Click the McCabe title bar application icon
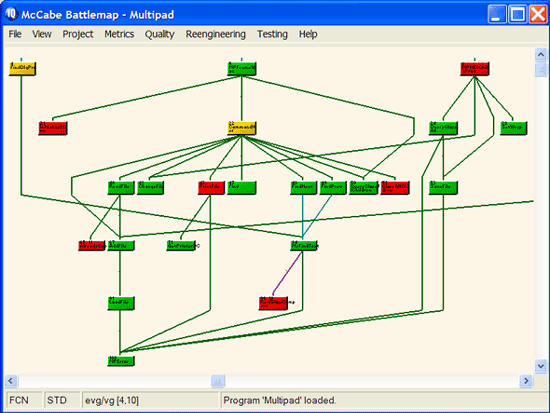 11,14
